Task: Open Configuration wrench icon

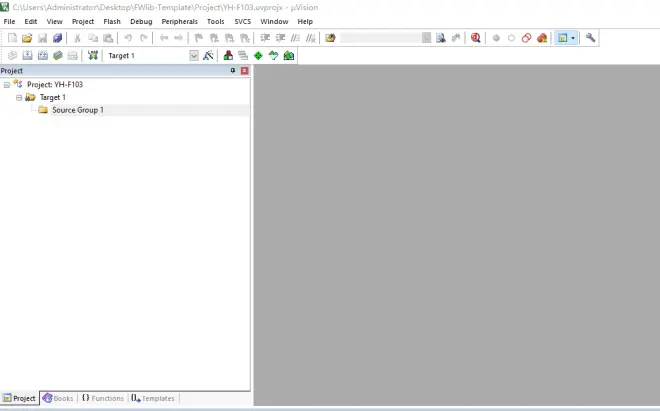Action: point(590,38)
